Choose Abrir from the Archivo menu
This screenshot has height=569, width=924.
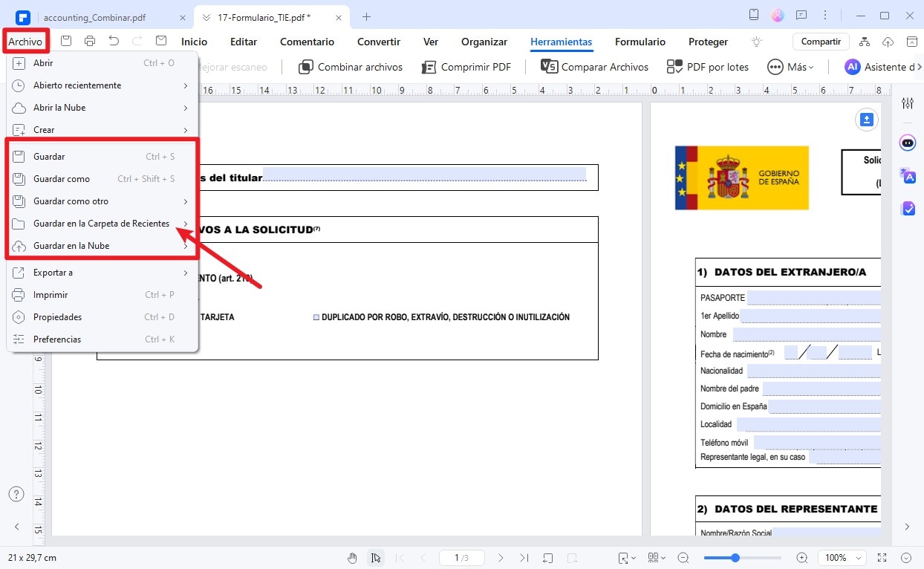pos(102,63)
